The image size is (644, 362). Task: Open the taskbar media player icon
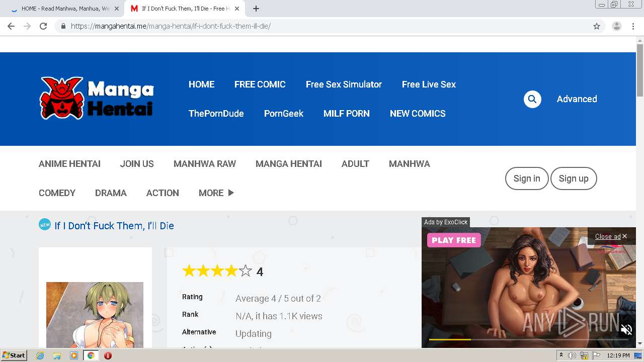[74, 355]
